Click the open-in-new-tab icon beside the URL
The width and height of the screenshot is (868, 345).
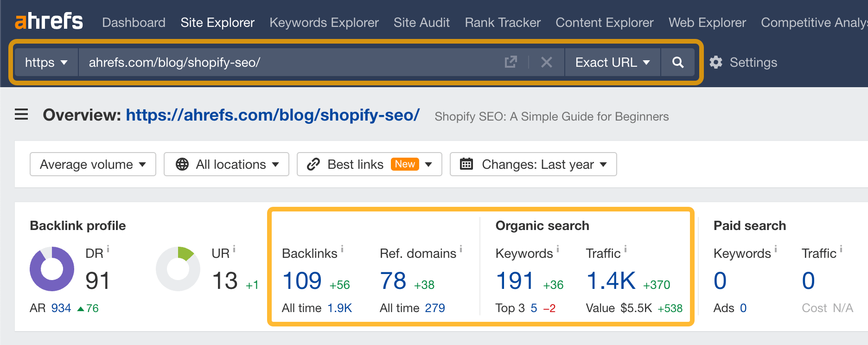coord(511,62)
